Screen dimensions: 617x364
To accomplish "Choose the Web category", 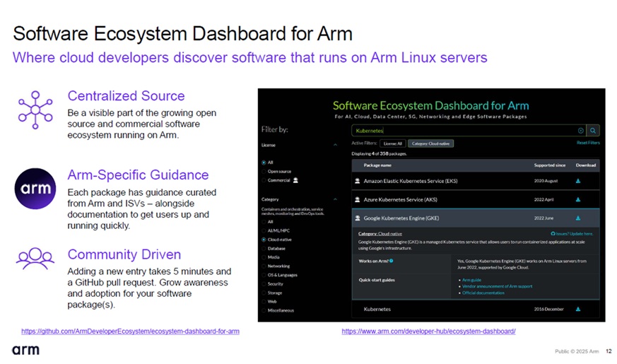I will (264, 302).
